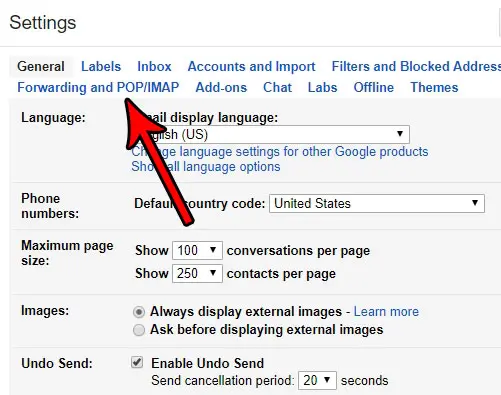This screenshot has height=395, width=501.
Task: Open the United States country code dropdown
Action: click(377, 203)
